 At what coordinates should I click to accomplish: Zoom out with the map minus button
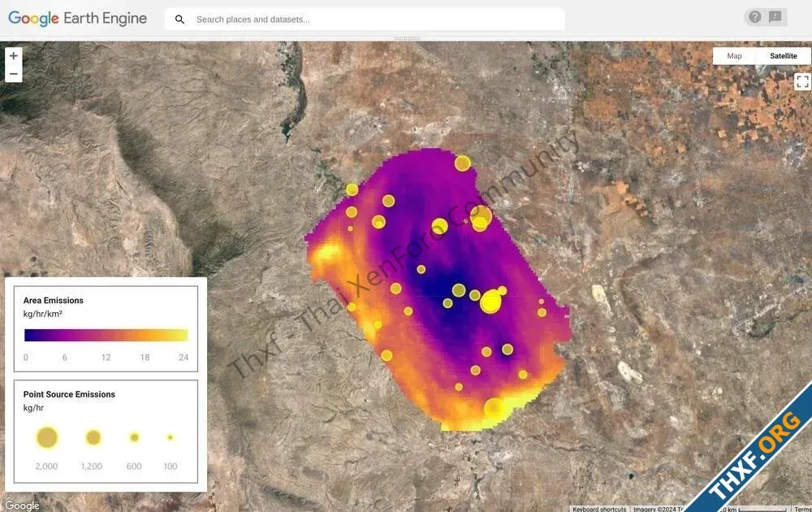[14, 74]
